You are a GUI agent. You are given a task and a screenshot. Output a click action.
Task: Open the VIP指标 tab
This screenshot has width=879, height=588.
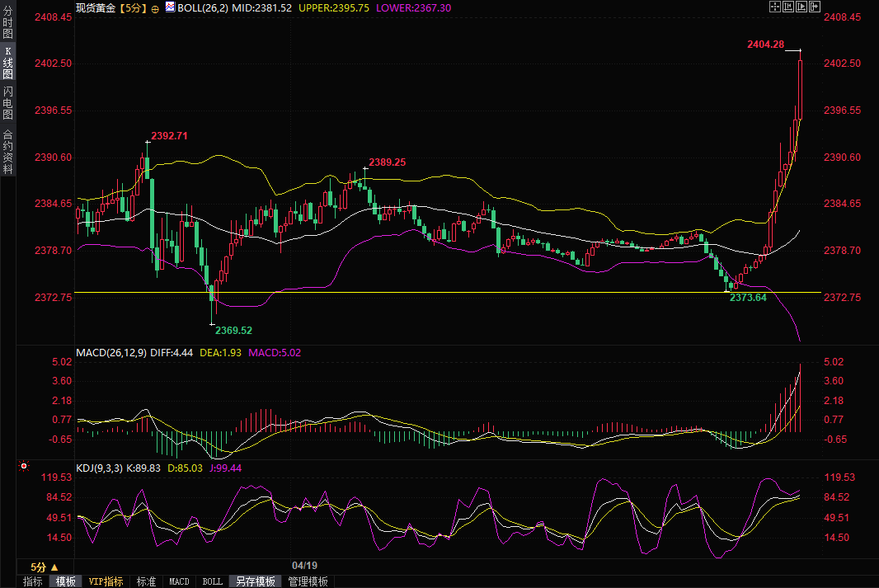coord(106,581)
